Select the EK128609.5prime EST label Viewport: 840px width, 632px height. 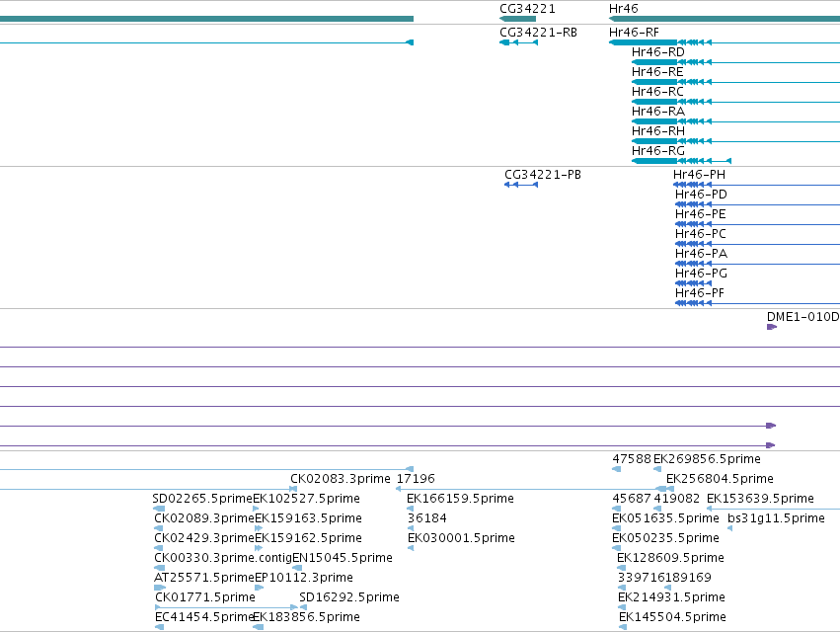(670, 558)
